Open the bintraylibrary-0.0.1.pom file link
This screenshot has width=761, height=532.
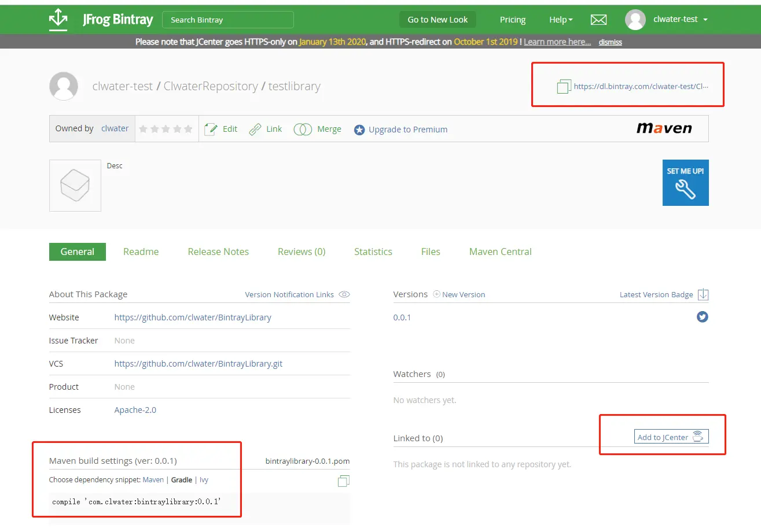click(x=308, y=461)
